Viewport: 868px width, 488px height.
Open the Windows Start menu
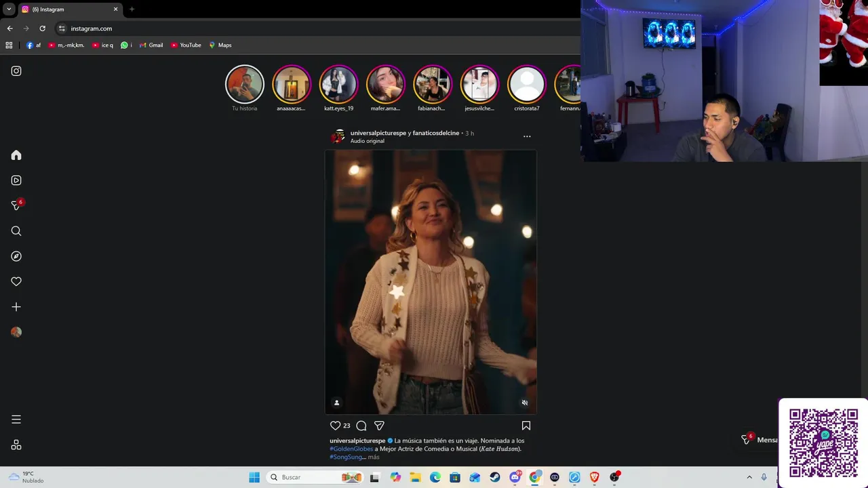tap(254, 477)
